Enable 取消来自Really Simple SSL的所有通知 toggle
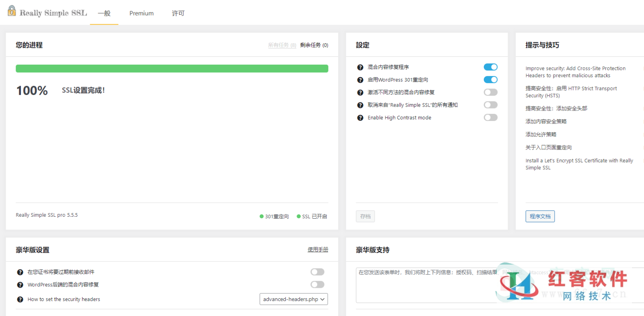 491,105
